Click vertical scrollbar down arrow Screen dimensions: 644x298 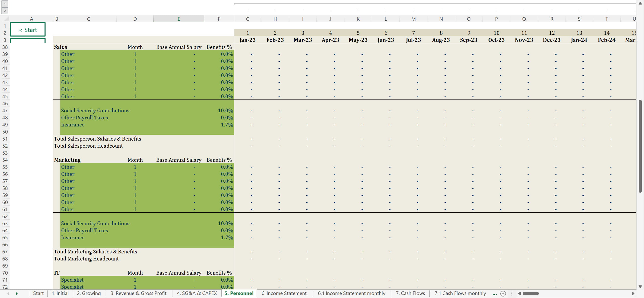(640, 287)
